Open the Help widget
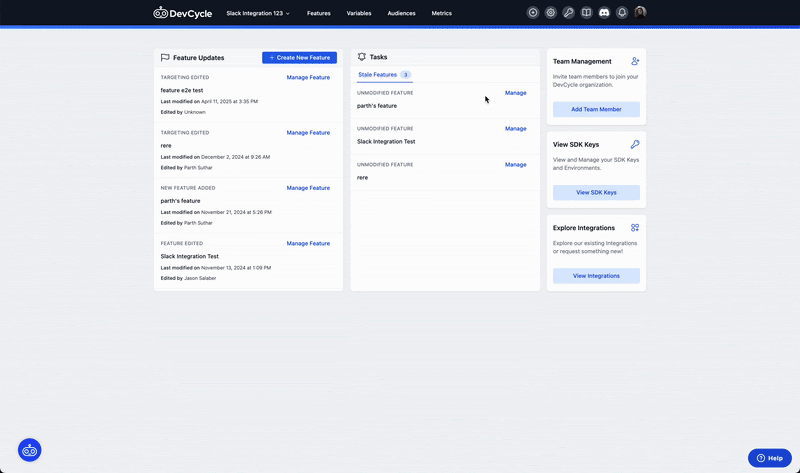The image size is (800, 473). [770, 458]
